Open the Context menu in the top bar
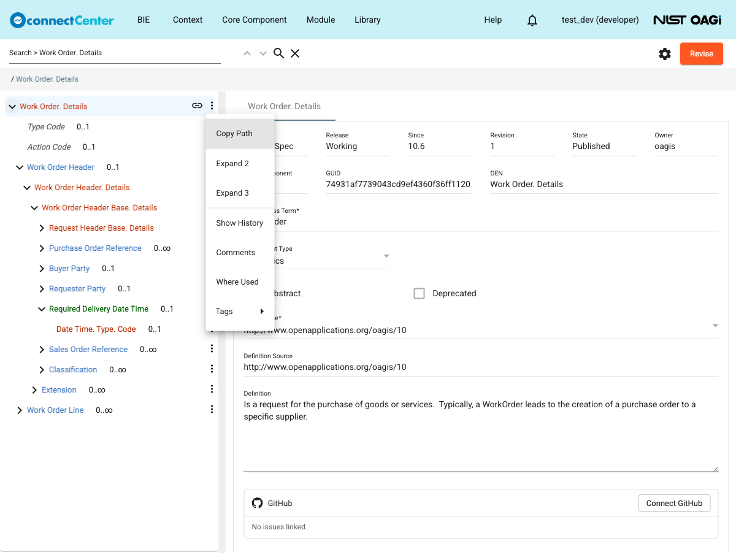 188,20
